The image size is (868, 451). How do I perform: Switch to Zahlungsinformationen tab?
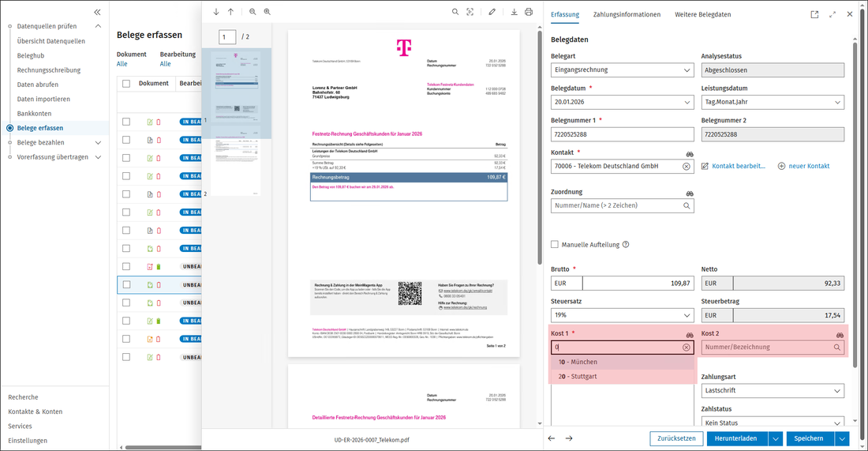(627, 14)
